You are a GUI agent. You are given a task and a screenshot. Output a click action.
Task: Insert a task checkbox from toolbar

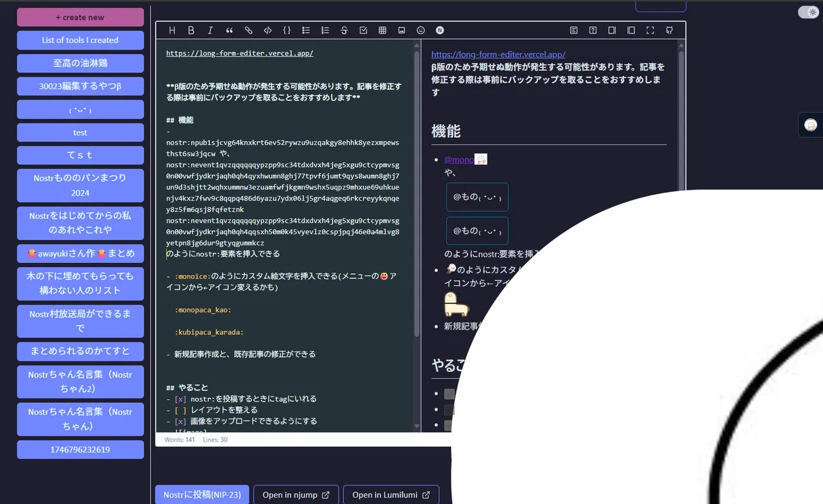363,30
